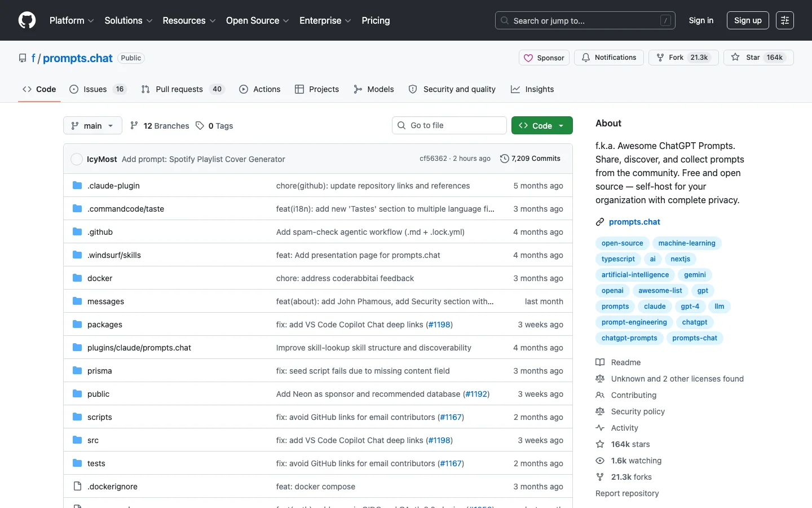This screenshot has height=508, width=812.
Task: Click the Sign up button
Action: (748, 20)
